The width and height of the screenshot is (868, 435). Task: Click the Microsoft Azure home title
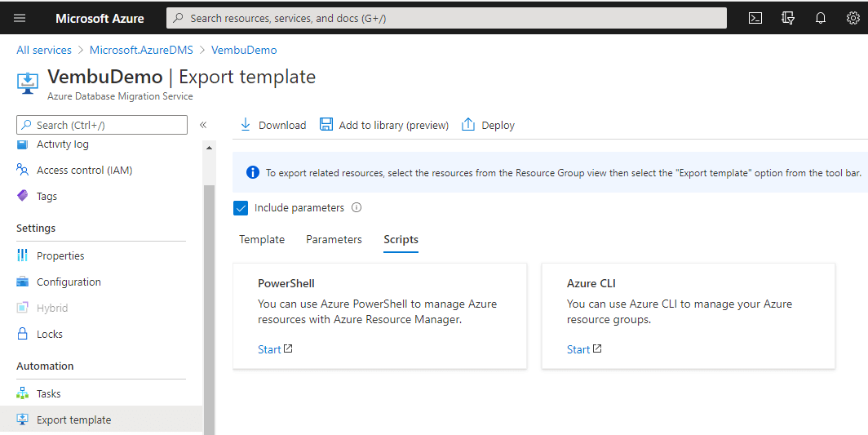(100, 18)
